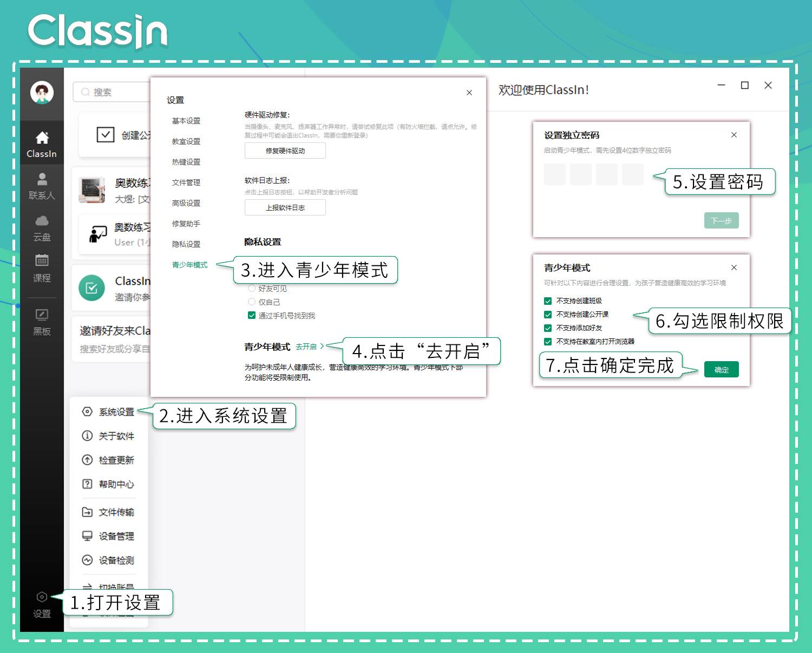Open 隐私设置 settings tab
Image resolution: width=812 pixels, height=653 pixels.
tap(186, 244)
